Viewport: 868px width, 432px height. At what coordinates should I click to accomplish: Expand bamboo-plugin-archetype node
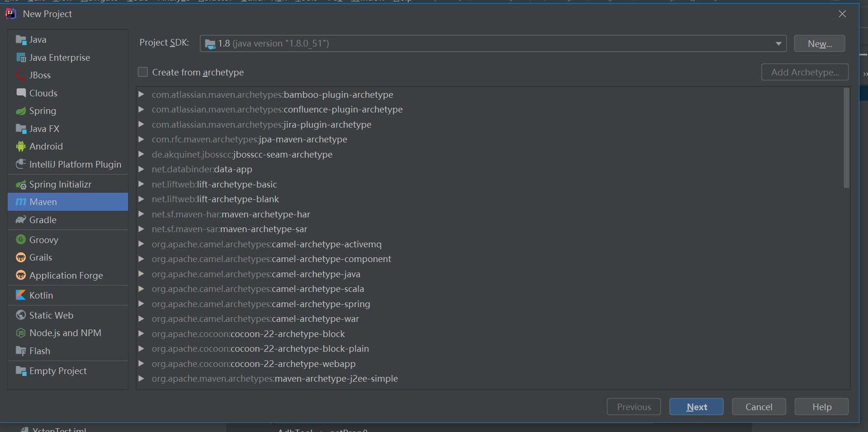[141, 94]
